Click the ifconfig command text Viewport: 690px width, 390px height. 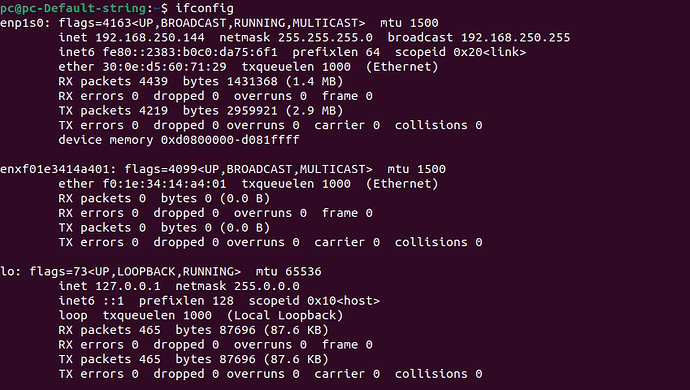(205, 8)
